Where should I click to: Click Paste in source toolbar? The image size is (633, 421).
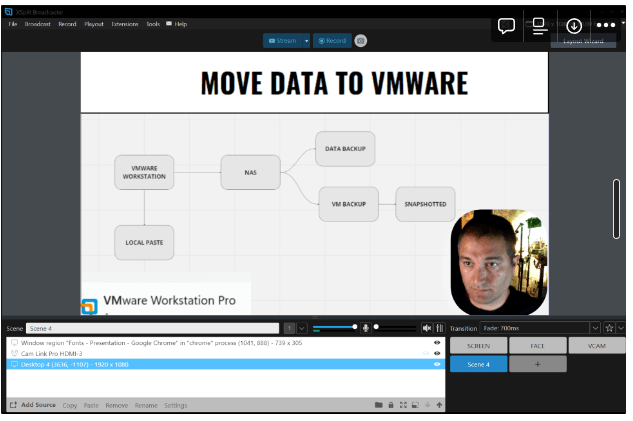click(91, 405)
